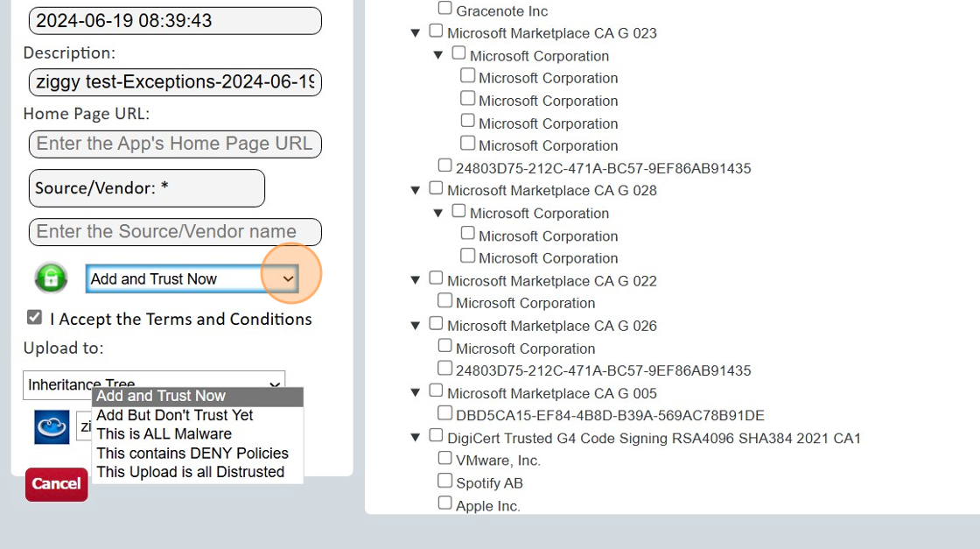This screenshot has height=549, width=980.
Task: Open the trust action dropdown arrow
Action: (288, 278)
